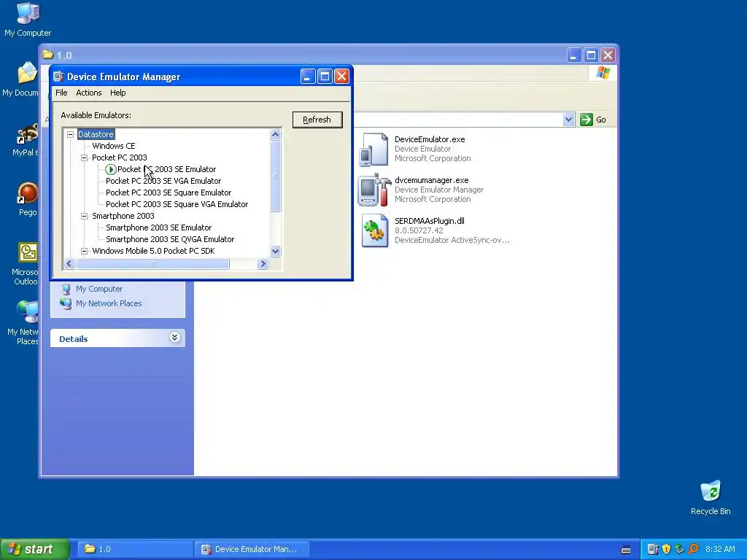Click the horizontal scroll-left arrow in emulator list
Viewport: 747px width, 560px height.
tap(69, 263)
